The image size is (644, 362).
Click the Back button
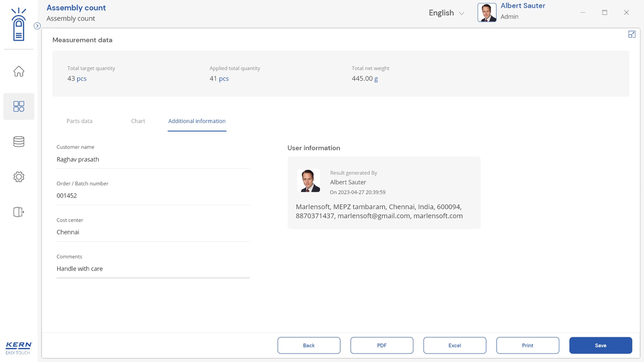(x=309, y=345)
